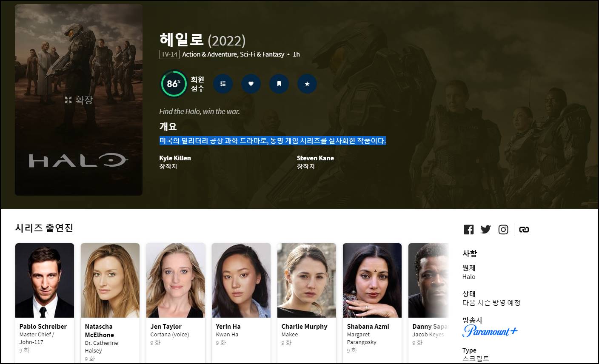
Task: Open the Twitter link icon
Action: click(486, 230)
